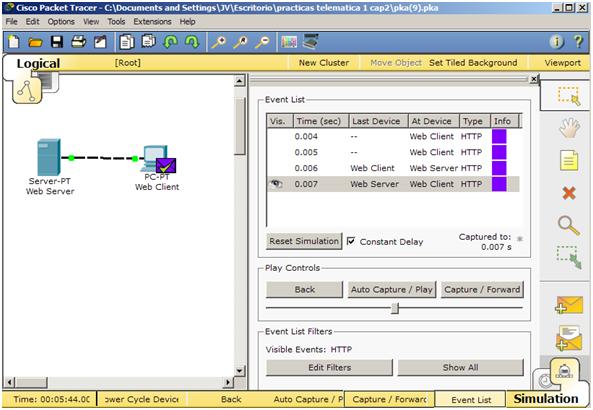This screenshot has height=410, width=593.
Task: Click the Zoom Out magnifier
Action: [x=262, y=42]
